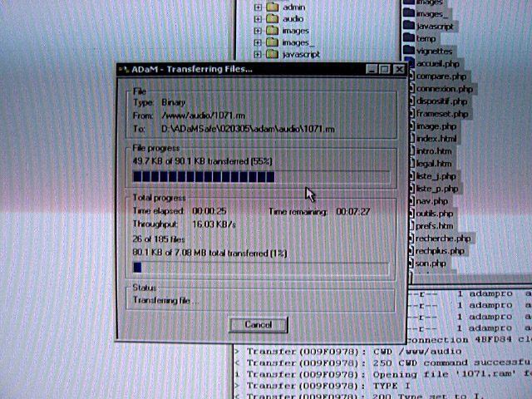Click the Throughput value 16.03 KB/s
The width and height of the screenshot is (532, 399).
214,224
